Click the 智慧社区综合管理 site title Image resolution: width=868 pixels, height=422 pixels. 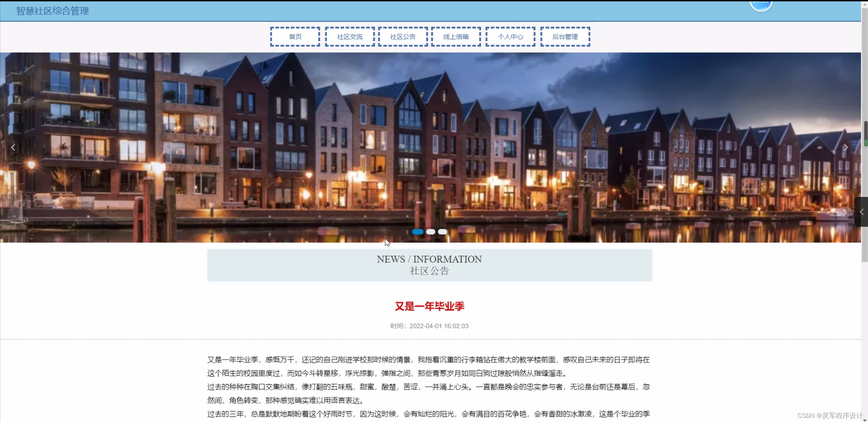click(53, 11)
